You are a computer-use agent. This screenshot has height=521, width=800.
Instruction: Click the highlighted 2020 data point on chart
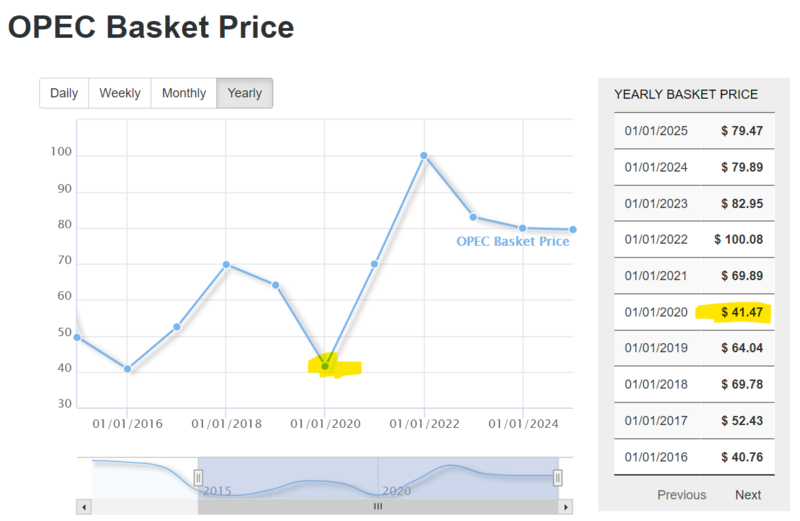tap(325, 366)
